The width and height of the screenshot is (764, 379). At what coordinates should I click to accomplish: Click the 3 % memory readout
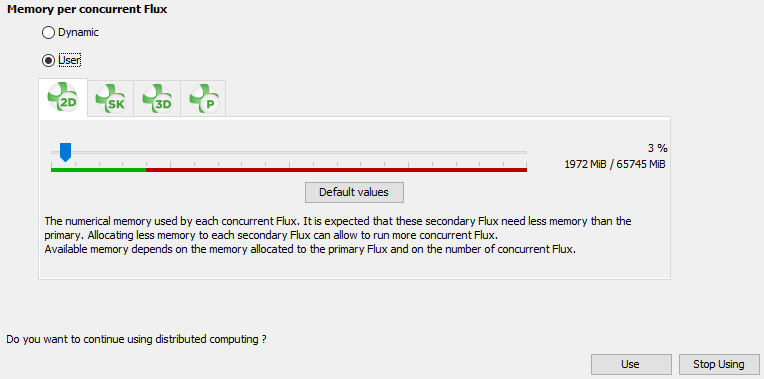pyautogui.click(x=657, y=148)
